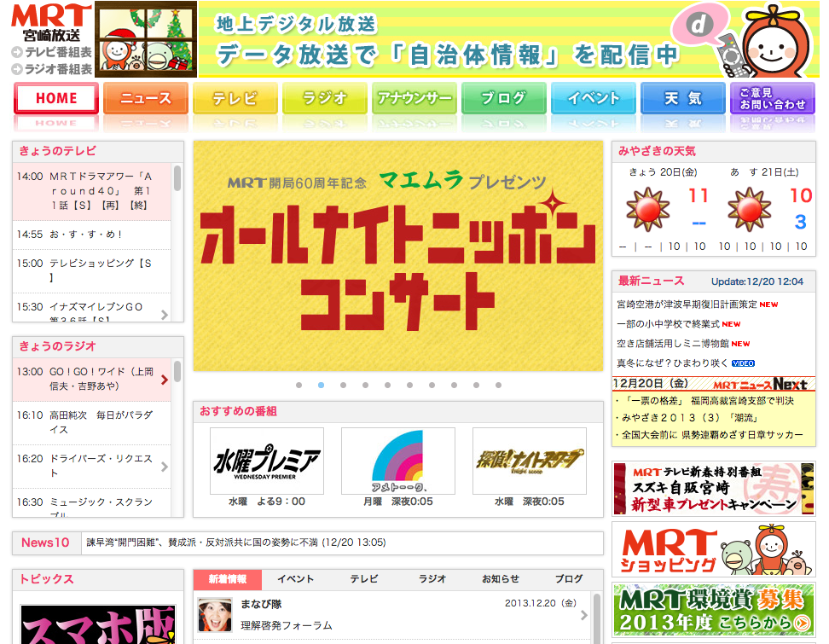The height and width of the screenshot is (644, 829).
Task: Open the News10 諫早湾 headline
Action: coord(236,542)
